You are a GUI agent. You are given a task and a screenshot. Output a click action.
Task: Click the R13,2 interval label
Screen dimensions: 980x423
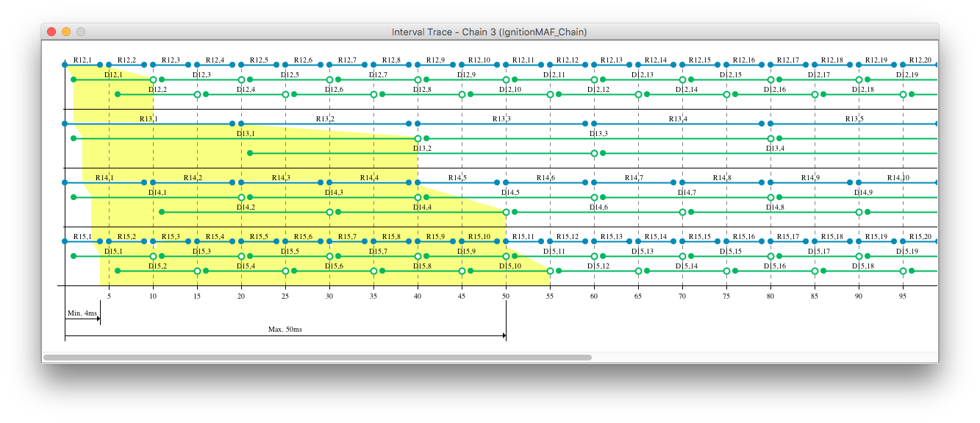click(x=325, y=119)
